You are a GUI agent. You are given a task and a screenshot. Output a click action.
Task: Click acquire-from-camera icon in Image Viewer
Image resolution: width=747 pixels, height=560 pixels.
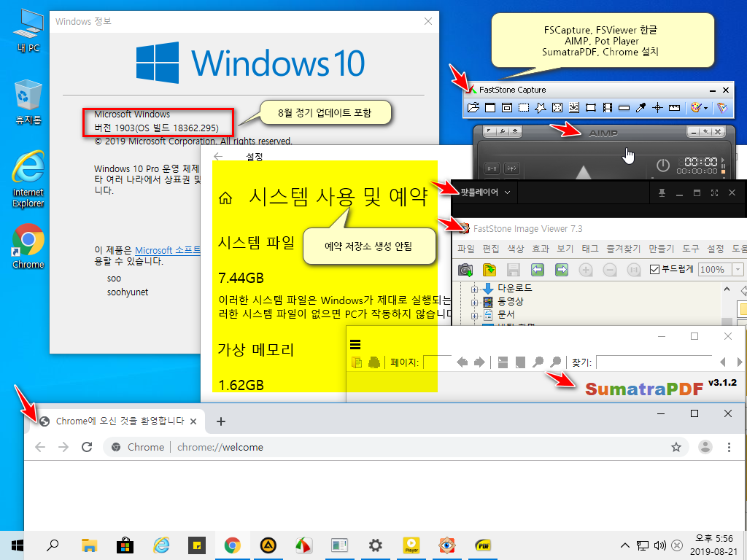tap(465, 270)
